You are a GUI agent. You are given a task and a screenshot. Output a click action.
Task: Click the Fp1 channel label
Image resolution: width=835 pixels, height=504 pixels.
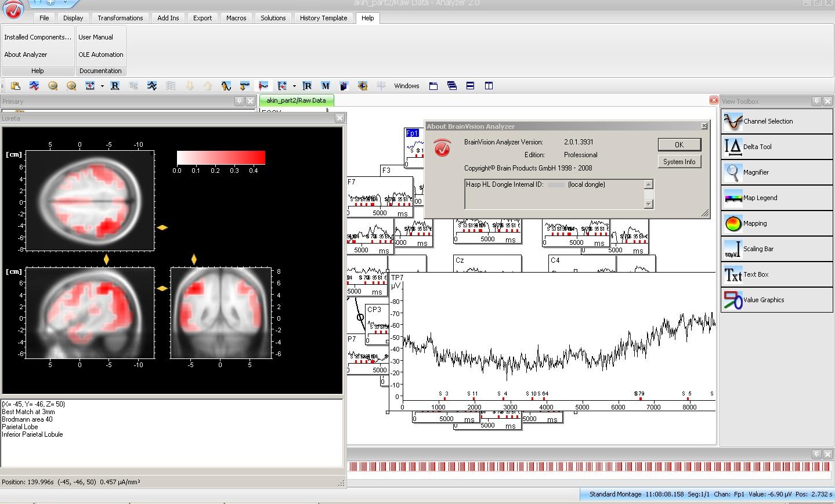click(412, 133)
